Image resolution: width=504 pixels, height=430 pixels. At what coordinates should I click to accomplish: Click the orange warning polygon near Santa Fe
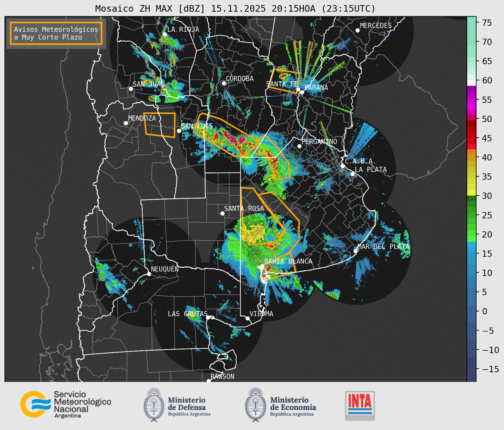click(x=284, y=80)
